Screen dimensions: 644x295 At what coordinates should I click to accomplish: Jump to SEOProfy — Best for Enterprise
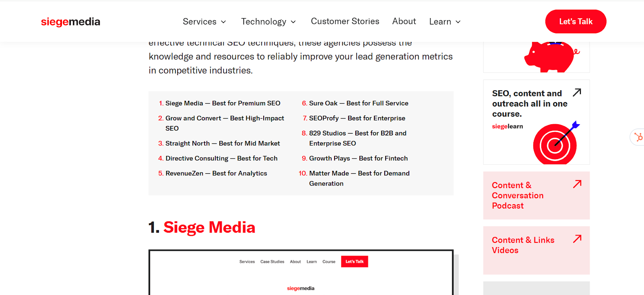pyautogui.click(x=357, y=118)
